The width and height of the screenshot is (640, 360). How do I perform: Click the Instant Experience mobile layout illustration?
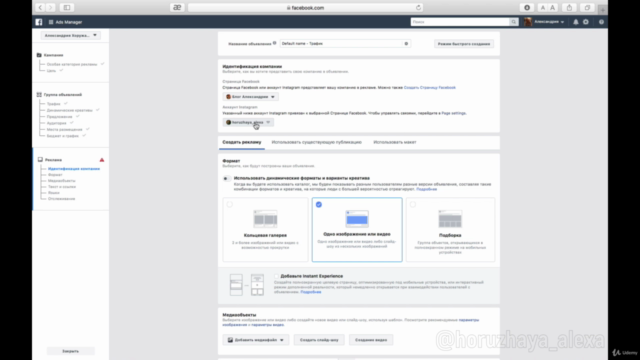[247, 284]
